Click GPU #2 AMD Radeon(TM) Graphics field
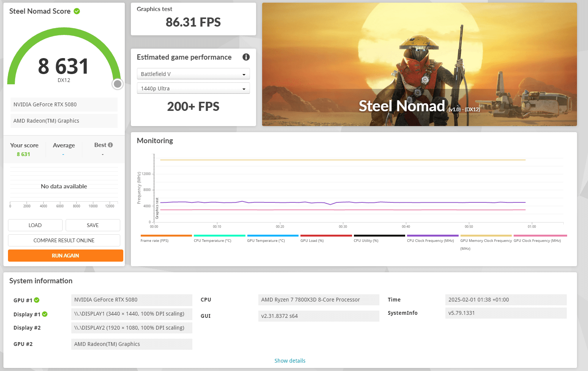 [x=132, y=344]
